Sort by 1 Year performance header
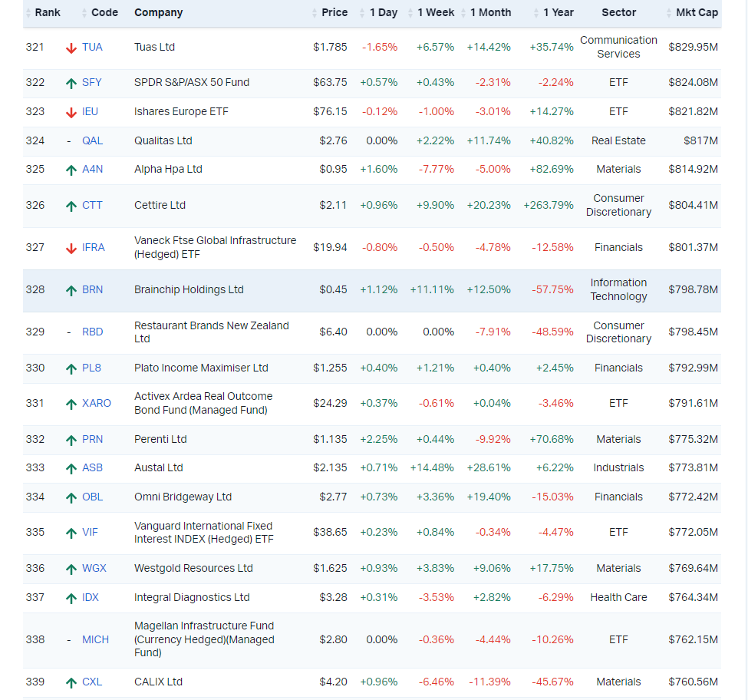Image resolution: width=748 pixels, height=700 pixels. (x=557, y=12)
